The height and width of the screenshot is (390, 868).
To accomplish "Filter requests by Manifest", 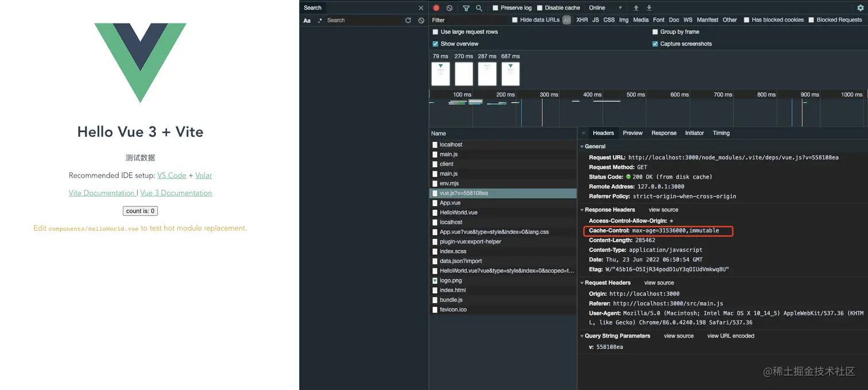I will coord(708,20).
